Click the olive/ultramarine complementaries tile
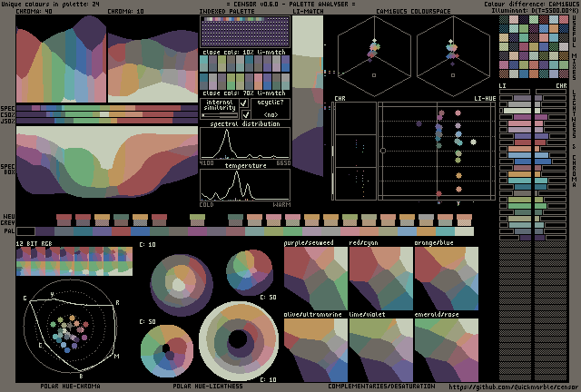 (x=316, y=350)
